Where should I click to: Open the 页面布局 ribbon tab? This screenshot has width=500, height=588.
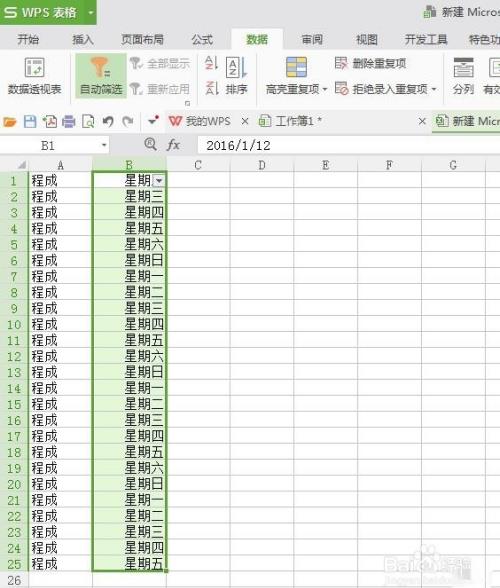point(142,39)
